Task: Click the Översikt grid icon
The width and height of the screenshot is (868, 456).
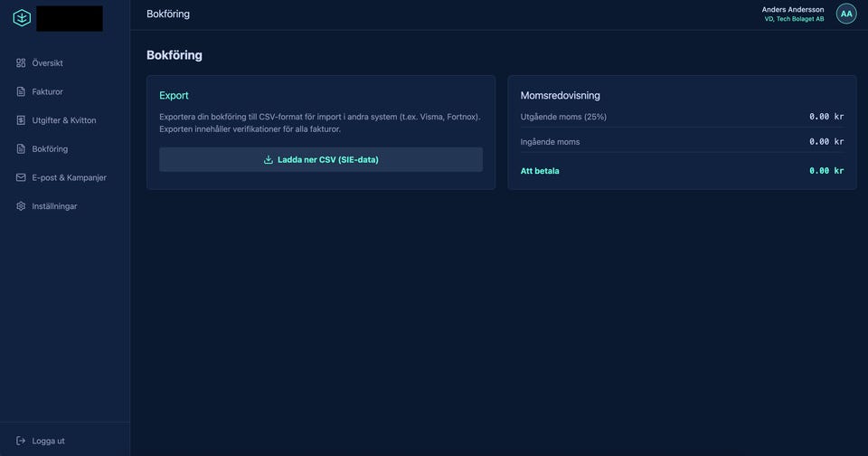Action: click(x=21, y=63)
